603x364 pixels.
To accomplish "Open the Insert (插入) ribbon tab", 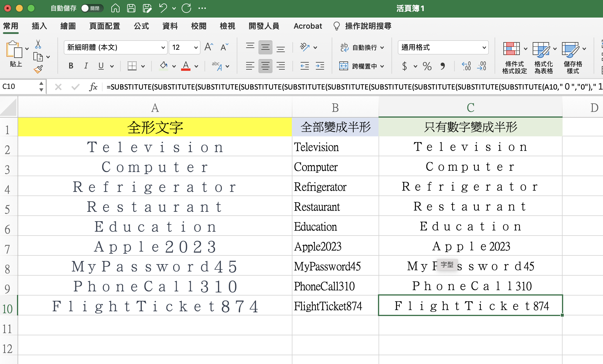I will tap(39, 26).
